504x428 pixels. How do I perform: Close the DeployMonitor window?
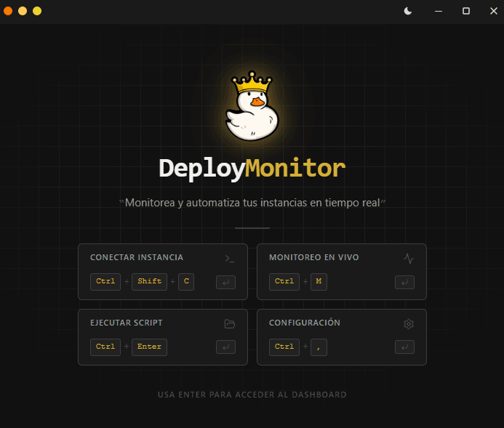coord(494,11)
